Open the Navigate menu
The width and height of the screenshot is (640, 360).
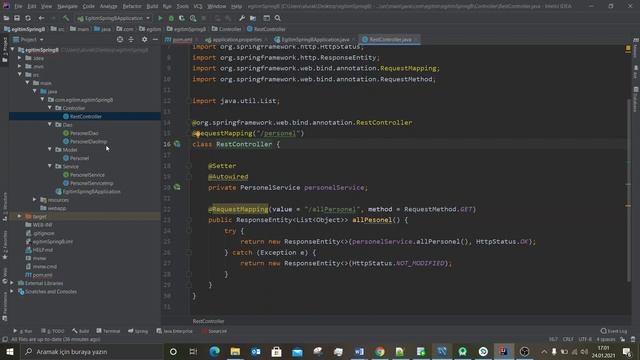[67, 6]
